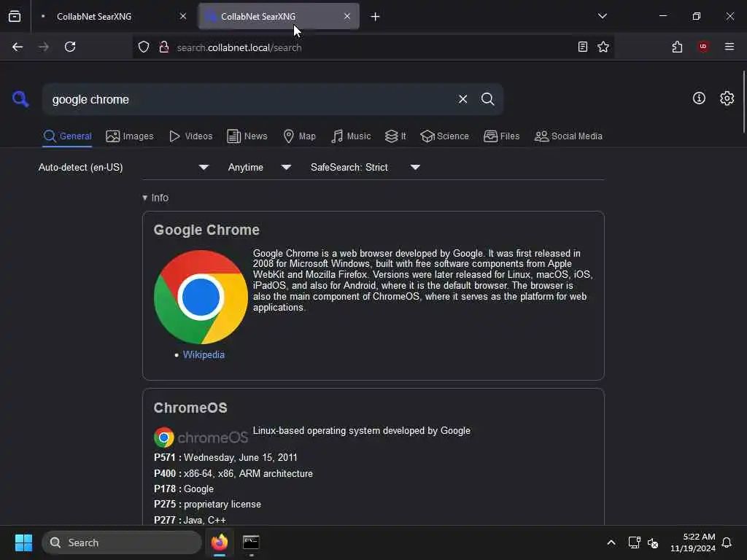
Task: Open the extensions puzzle icon
Action: click(677, 47)
